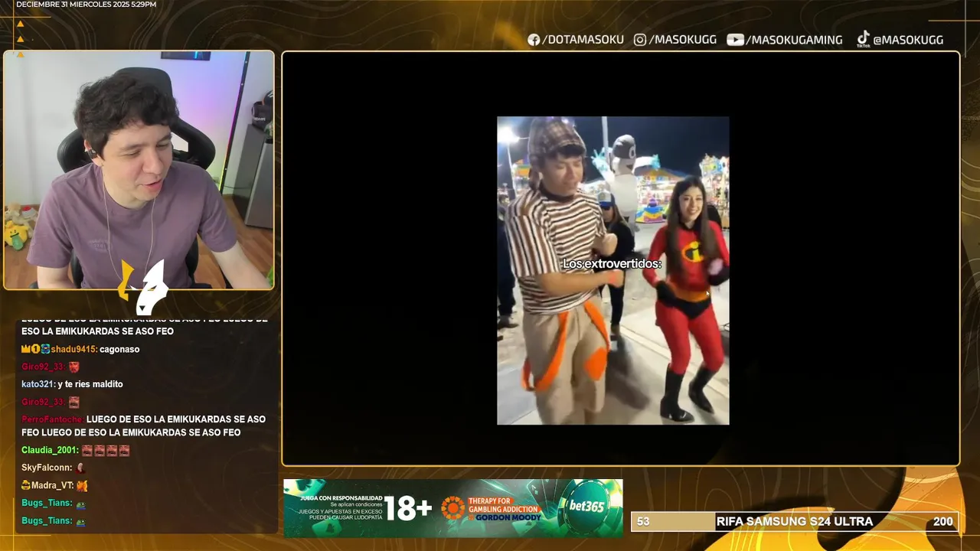Click the chat message 'y te ries maldito'
This screenshot has height=551, width=980.
[90, 384]
